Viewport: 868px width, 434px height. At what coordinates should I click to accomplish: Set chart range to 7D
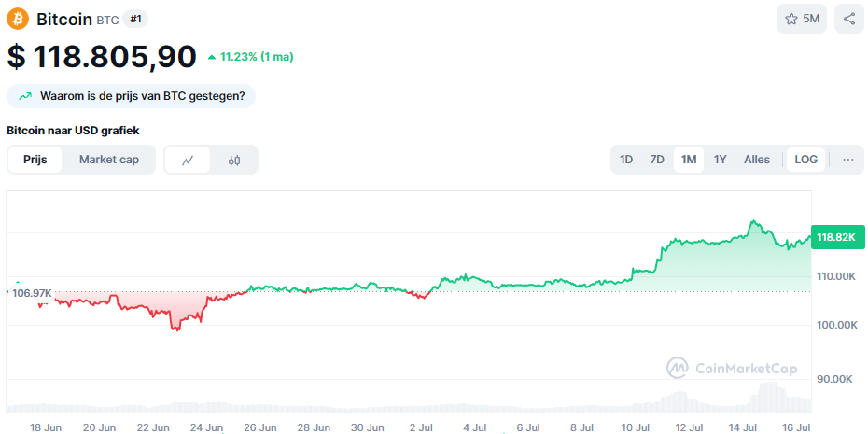click(656, 160)
